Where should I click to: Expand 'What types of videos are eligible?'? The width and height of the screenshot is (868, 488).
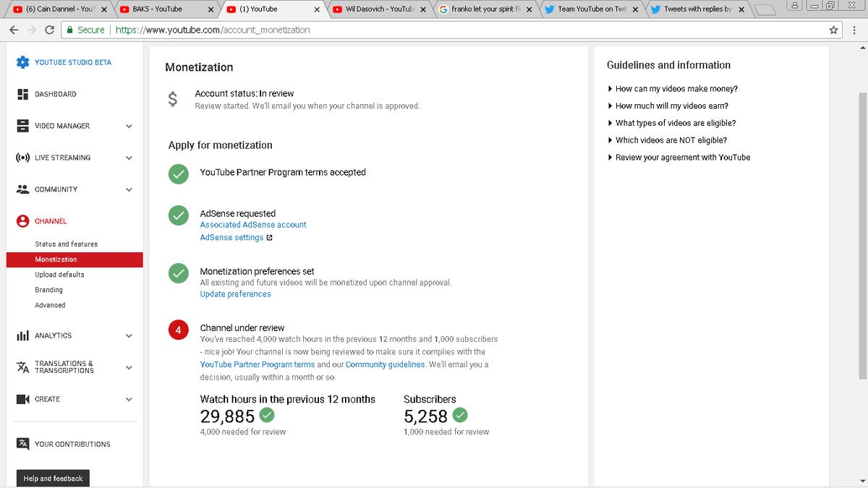pyautogui.click(x=672, y=123)
